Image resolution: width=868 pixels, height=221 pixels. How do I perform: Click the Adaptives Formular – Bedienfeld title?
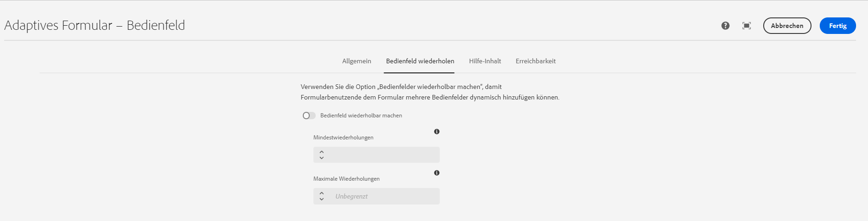[95, 25]
